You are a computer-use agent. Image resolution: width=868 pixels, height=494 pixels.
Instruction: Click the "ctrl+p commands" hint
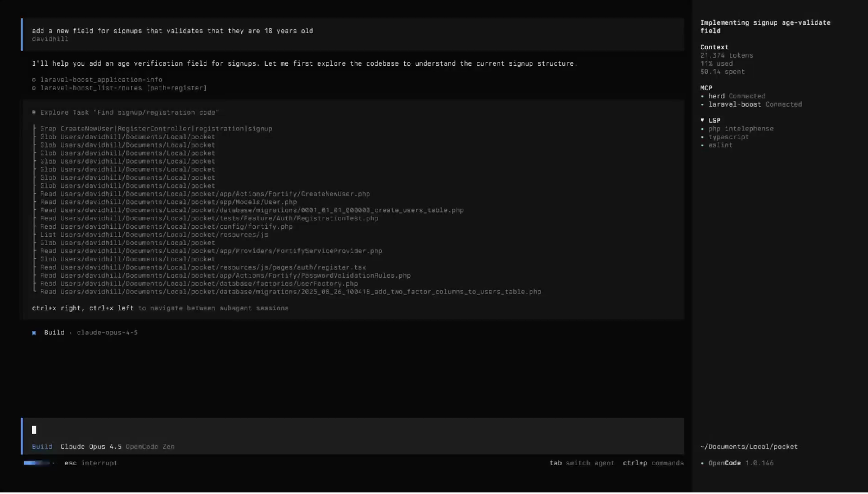[653, 463]
